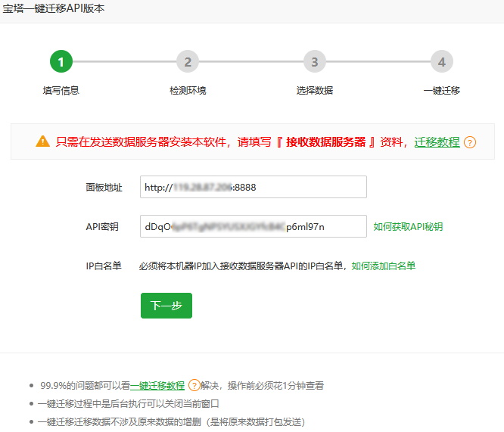The image size is (504, 432).
Task: Click help icon beside red notice's 迁移教程
Action: [x=470, y=142]
